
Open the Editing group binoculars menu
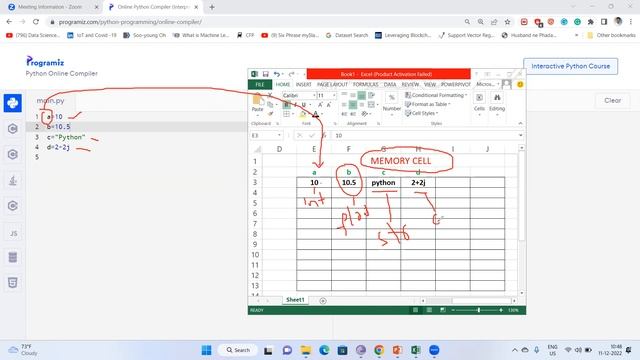coord(497,104)
